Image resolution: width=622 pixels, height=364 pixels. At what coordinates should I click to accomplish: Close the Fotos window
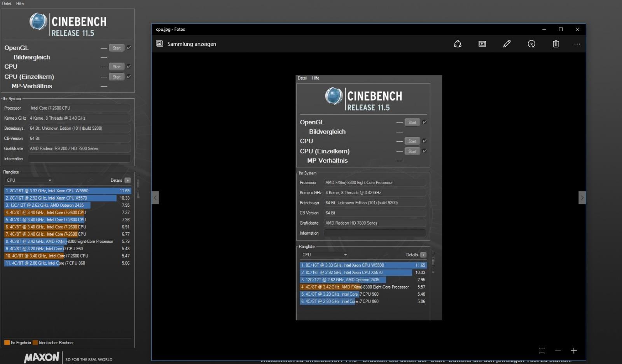click(577, 29)
